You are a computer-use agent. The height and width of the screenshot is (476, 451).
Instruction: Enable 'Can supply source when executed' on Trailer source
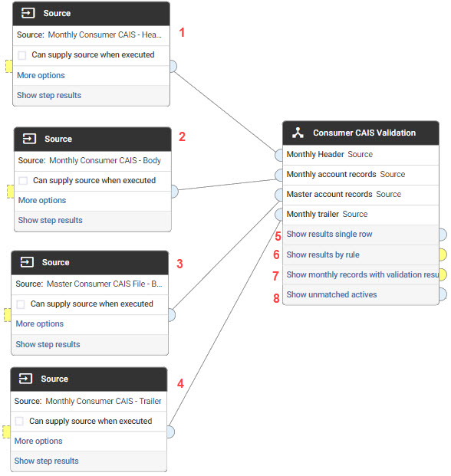tap(19, 422)
